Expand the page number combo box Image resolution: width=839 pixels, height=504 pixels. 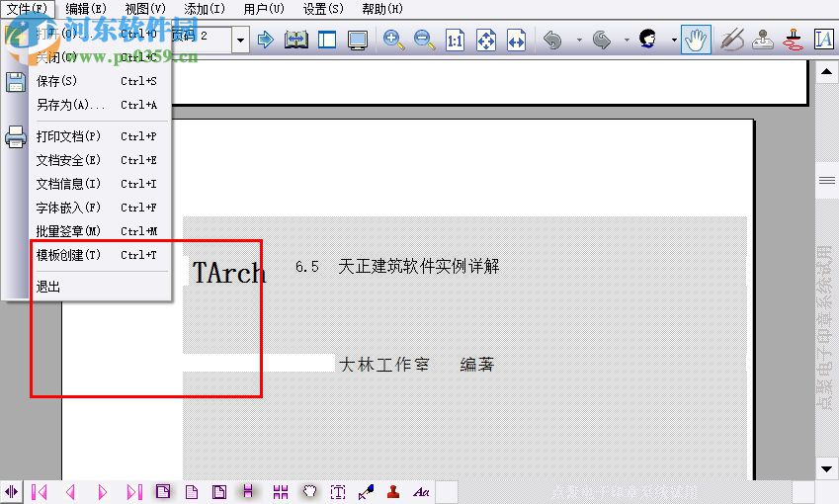pyautogui.click(x=241, y=41)
